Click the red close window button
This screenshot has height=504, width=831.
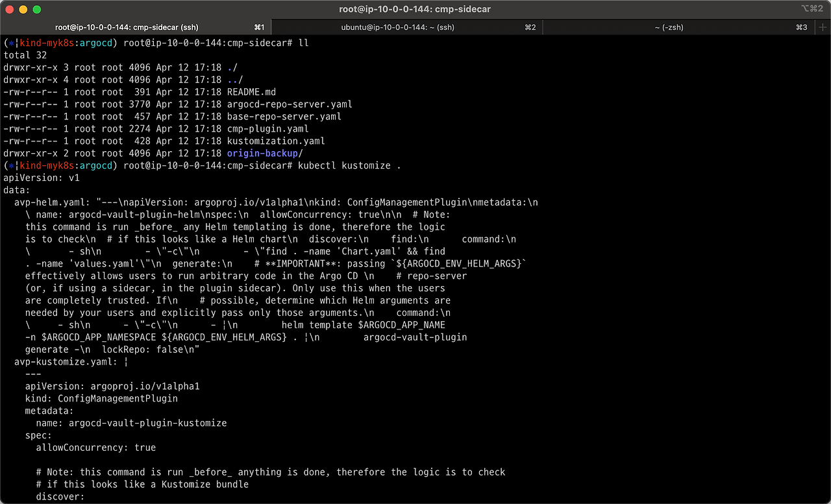10,9
